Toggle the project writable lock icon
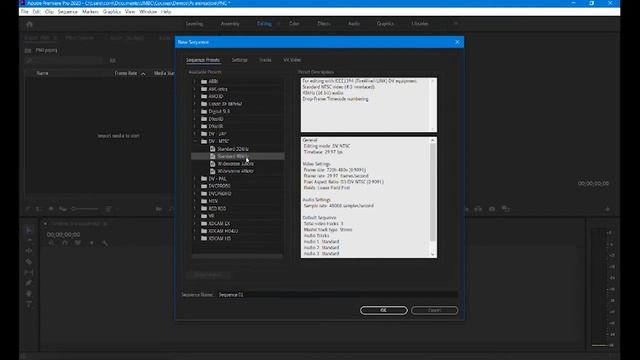The height and width of the screenshot is (360, 640). point(27,209)
